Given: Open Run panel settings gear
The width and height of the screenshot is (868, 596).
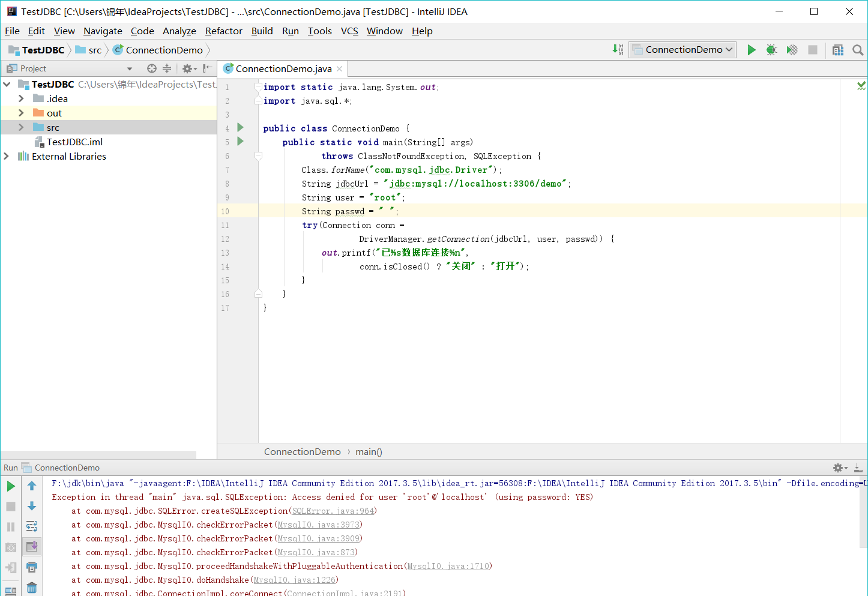Looking at the screenshot, I should (x=840, y=468).
